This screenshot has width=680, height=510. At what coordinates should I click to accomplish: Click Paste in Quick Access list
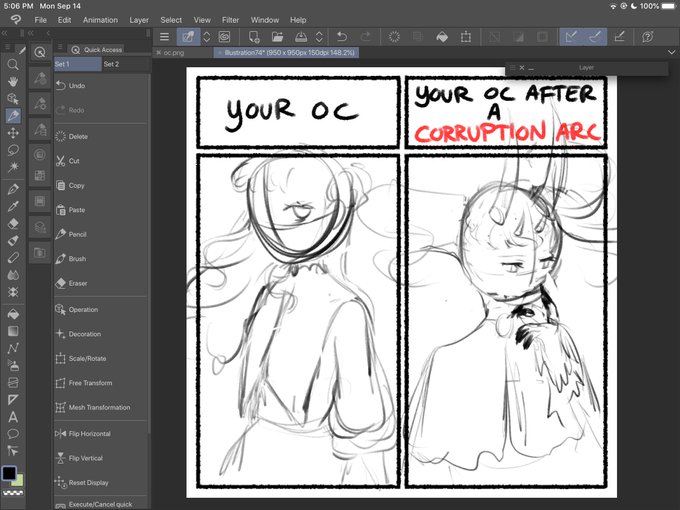click(x=101, y=210)
